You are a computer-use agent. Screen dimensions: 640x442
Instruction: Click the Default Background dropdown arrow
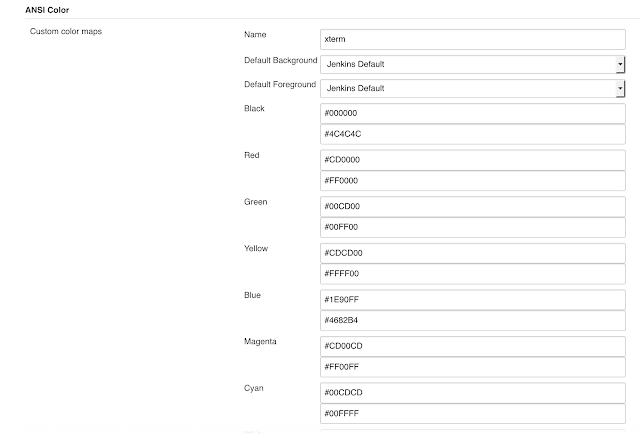tap(620, 64)
